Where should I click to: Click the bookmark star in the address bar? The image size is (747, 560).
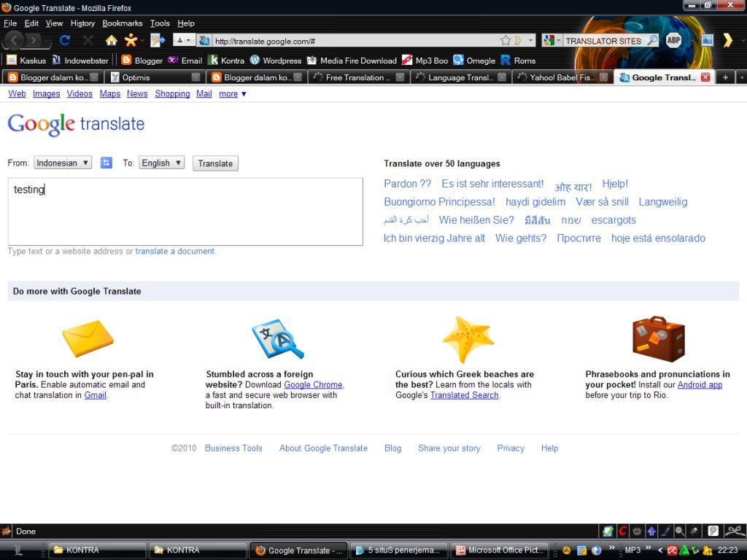[x=506, y=41]
